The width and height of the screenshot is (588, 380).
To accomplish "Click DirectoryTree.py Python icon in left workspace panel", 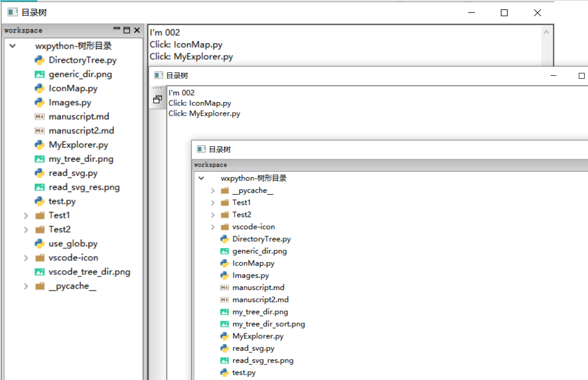I will (39, 60).
